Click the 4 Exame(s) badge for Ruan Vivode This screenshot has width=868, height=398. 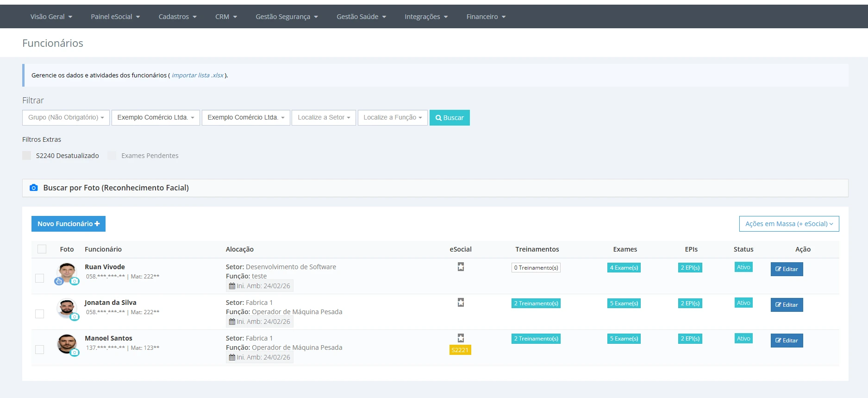624,268
